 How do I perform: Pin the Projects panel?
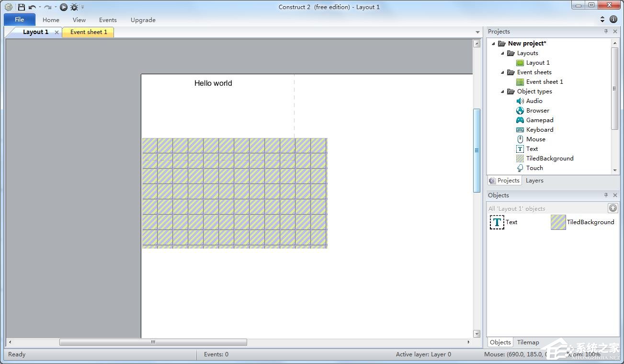coord(606,32)
